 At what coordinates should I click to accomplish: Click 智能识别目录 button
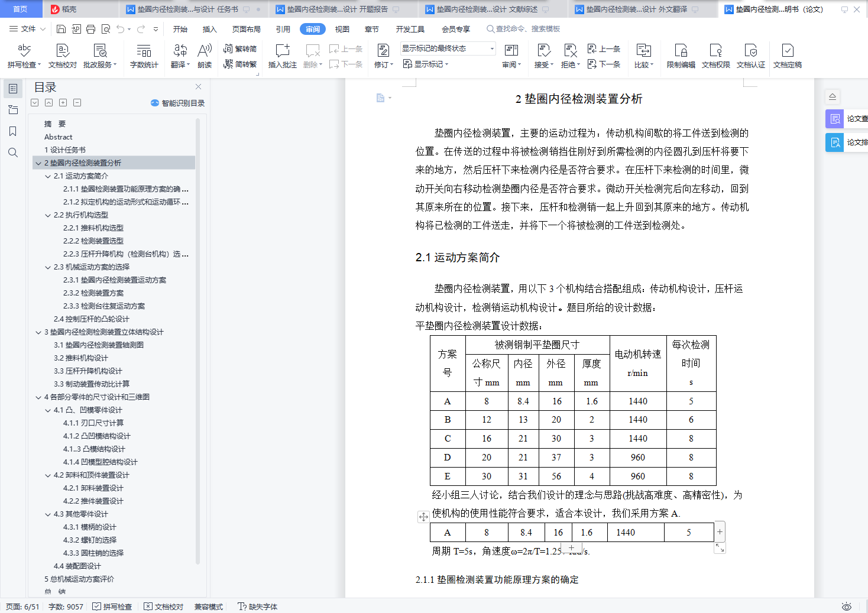(178, 103)
